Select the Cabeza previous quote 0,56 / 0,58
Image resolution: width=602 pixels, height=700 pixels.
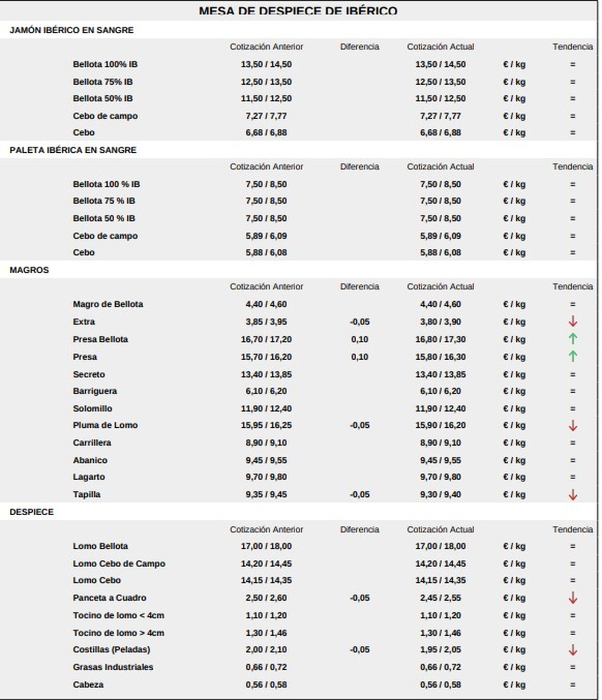266,685
